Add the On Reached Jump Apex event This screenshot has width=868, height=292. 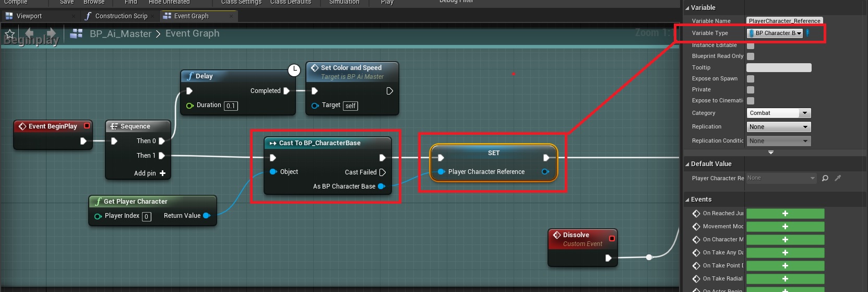click(x=785, y=214)
